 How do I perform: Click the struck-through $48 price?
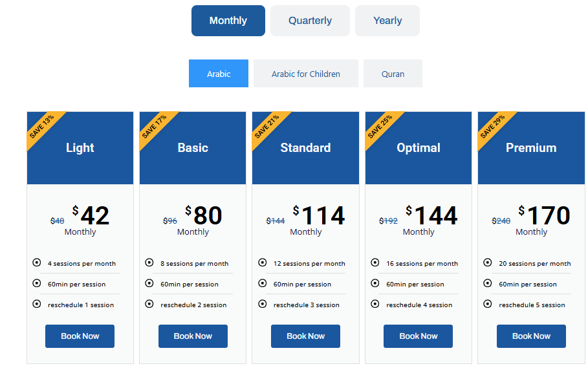click(58, 221)
